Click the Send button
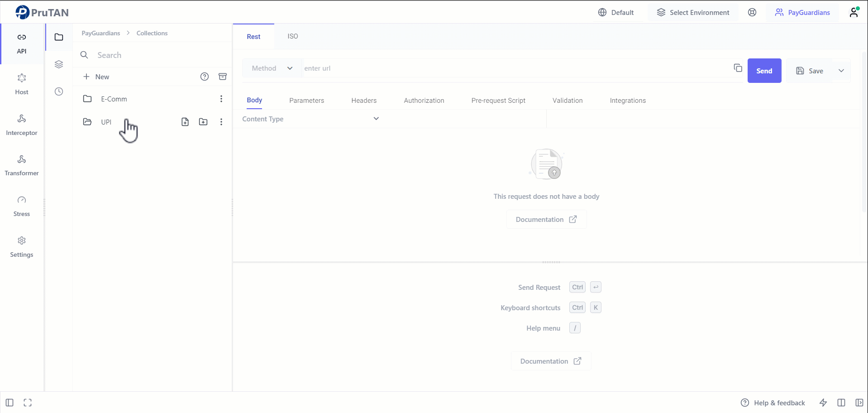 [764, 71]
